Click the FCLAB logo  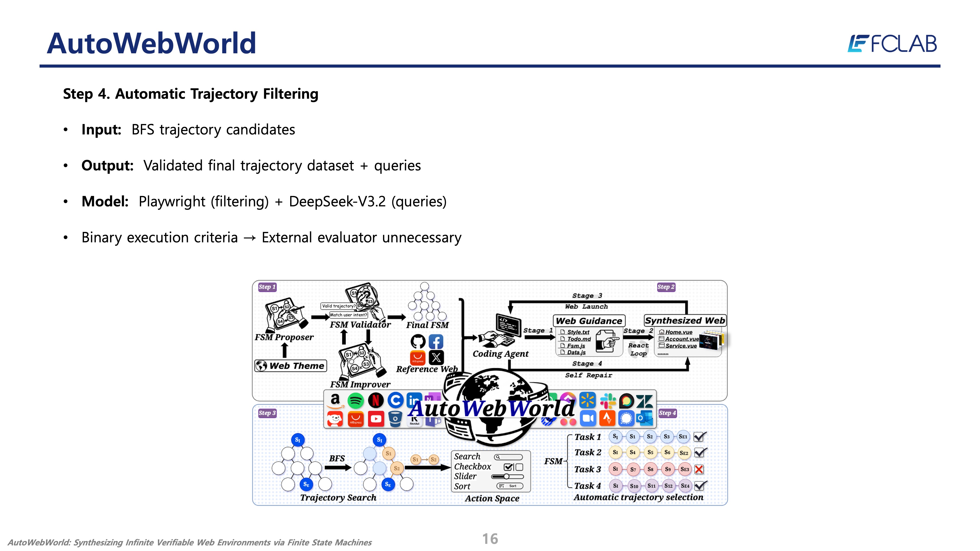[x=892, y=43]
